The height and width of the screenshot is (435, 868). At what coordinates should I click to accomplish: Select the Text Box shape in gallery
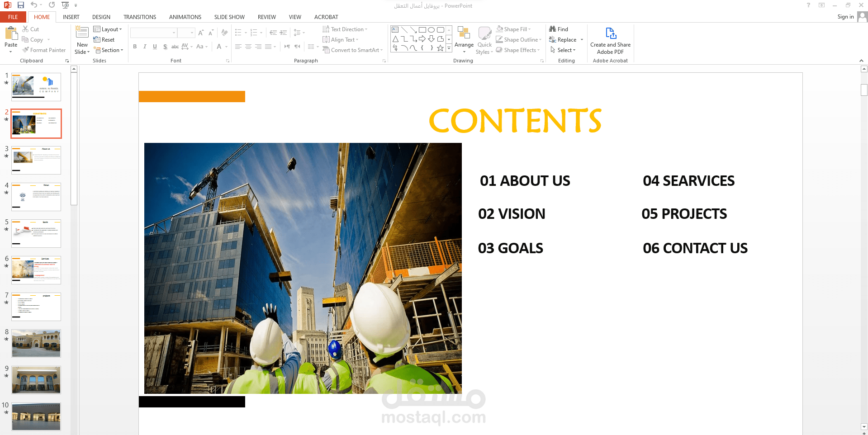click(395, 30)
